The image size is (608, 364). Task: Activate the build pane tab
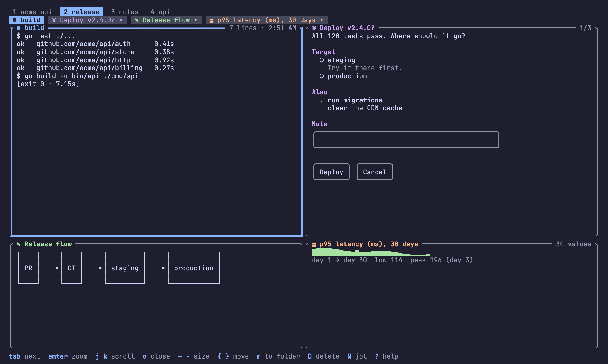point(26,20)
